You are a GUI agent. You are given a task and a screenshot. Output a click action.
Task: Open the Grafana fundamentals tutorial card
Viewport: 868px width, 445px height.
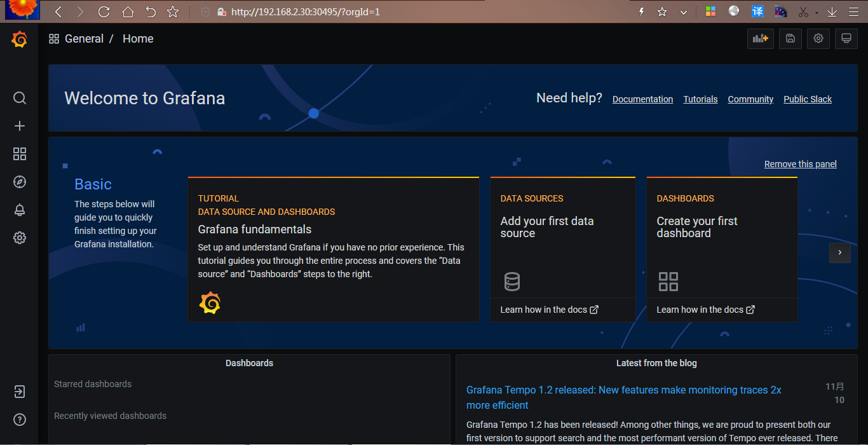(334, 249)
